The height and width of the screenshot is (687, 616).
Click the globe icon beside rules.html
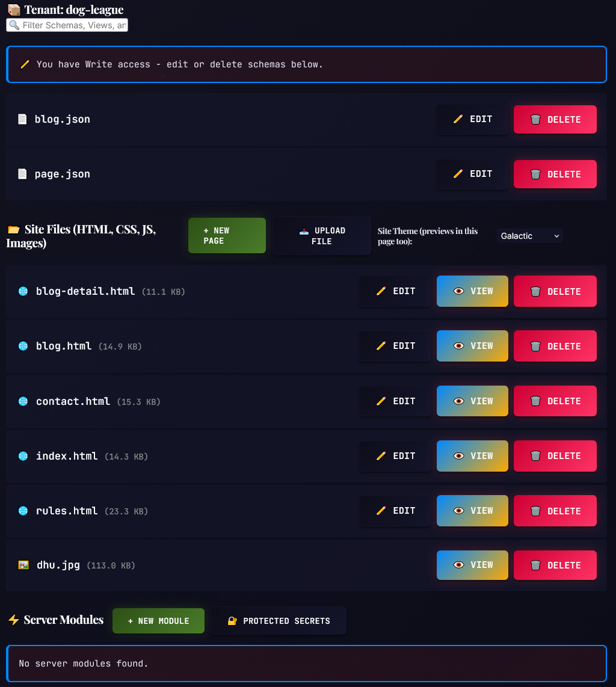23,511
